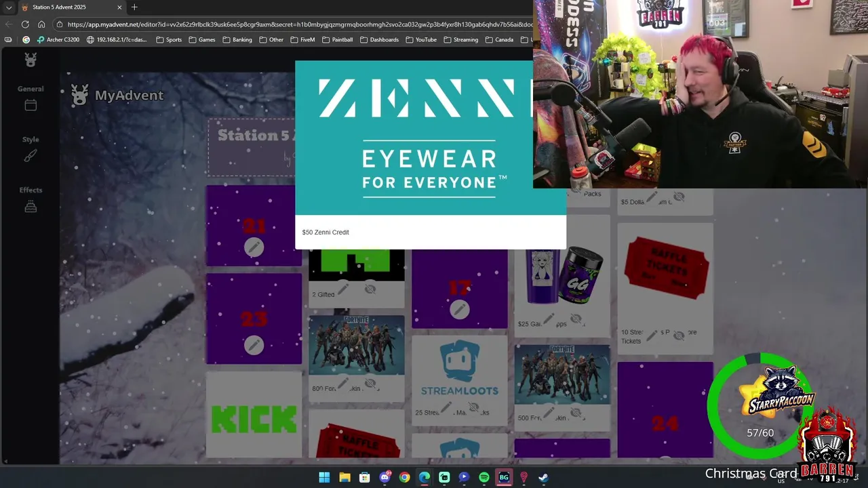The width and height of the screenshot is (868, 488).
Task: Edit door 21 with its pencil
Action: point(254,247)
